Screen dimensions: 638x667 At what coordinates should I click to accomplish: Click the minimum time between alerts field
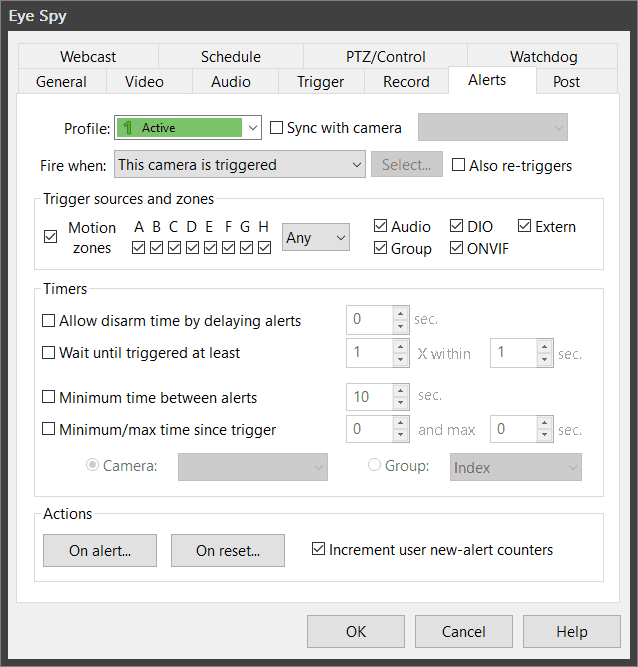point(370,397)
